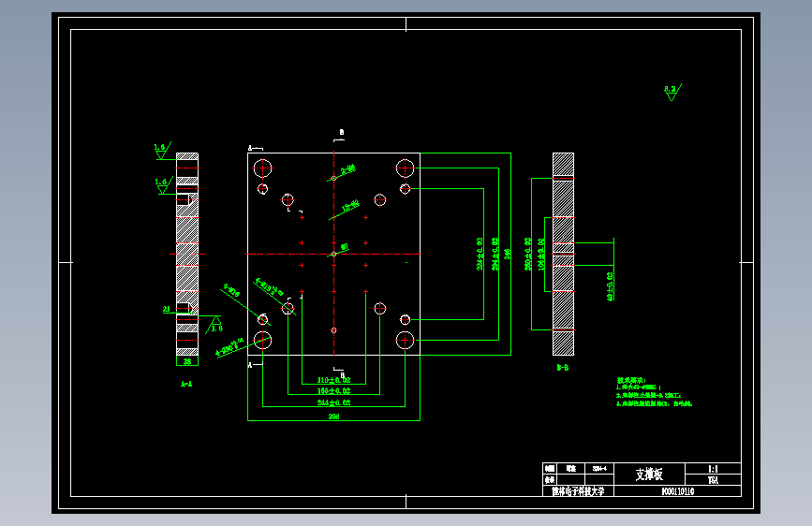This screenshot has height=526, width=812.
Task: Click the 106±0.02 dimension beside section B-B
Action: coord(541,254)
